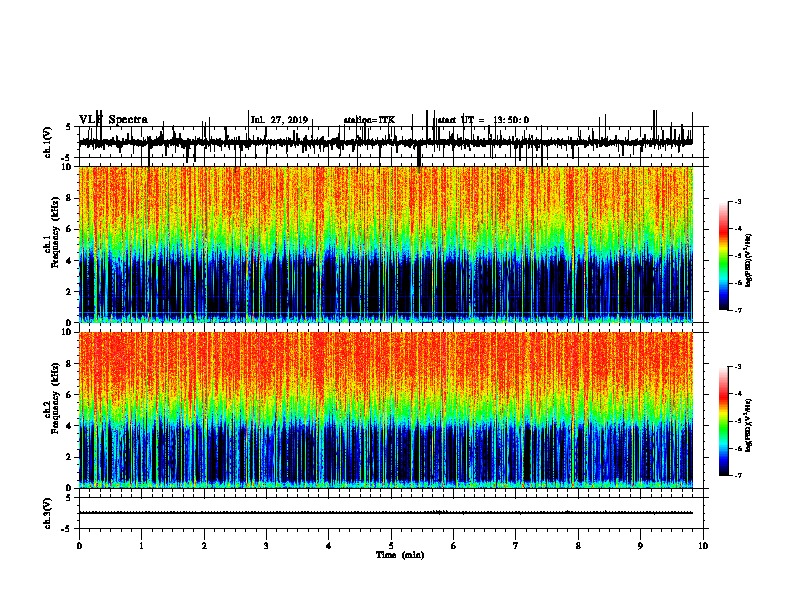
Task: Click the "ch.1 Frequency (kHz)" axis label
Action: tap(52, 231)
